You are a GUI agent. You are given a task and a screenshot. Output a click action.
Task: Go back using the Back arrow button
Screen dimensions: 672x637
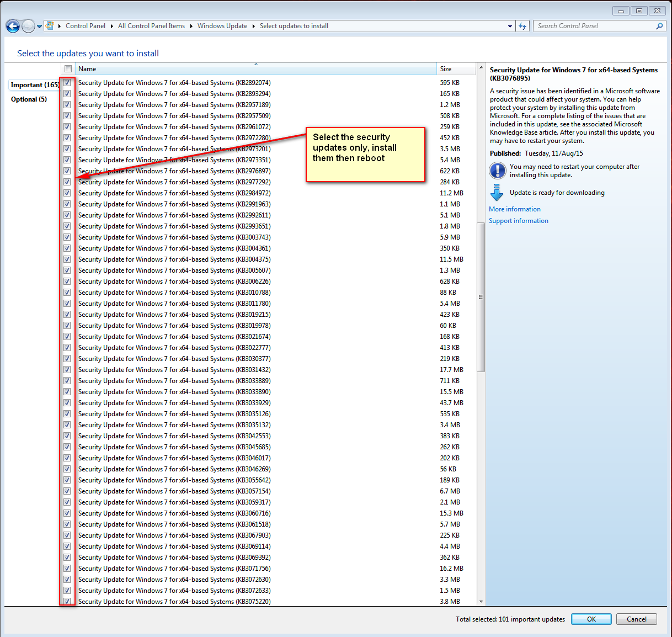point(13,26)
